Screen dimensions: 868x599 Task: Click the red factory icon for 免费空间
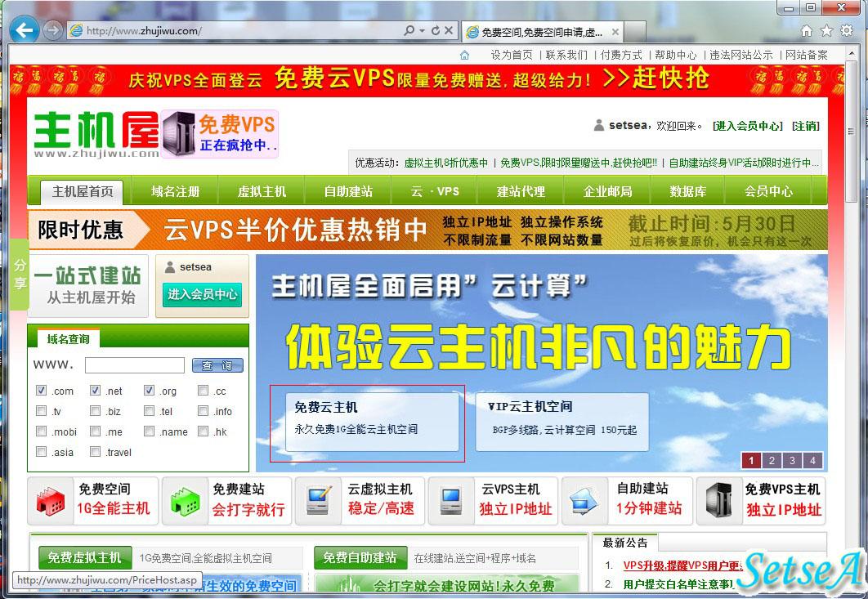[x=51, y=501]
